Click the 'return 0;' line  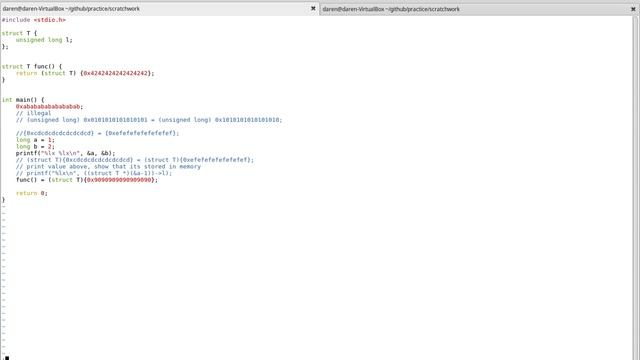click(x=32, y=193)
